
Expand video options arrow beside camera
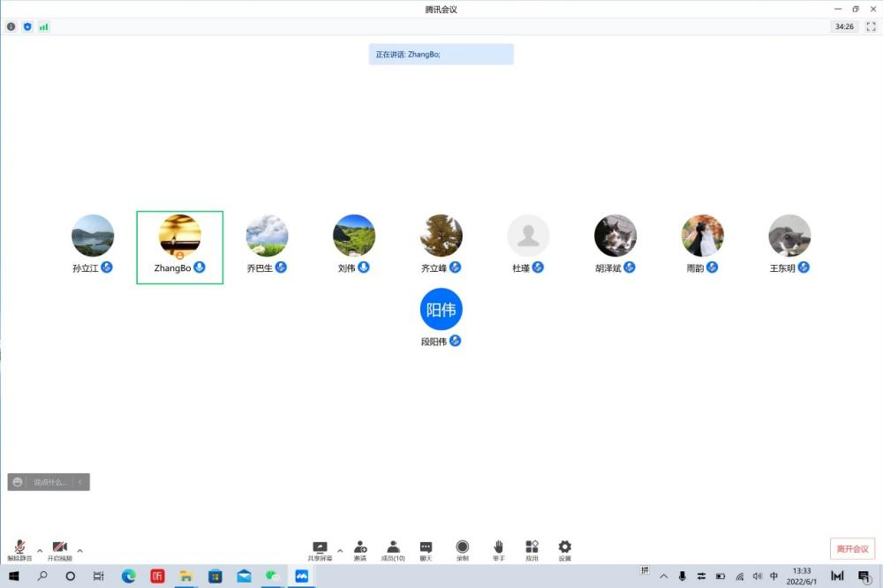tap(79, 550)
